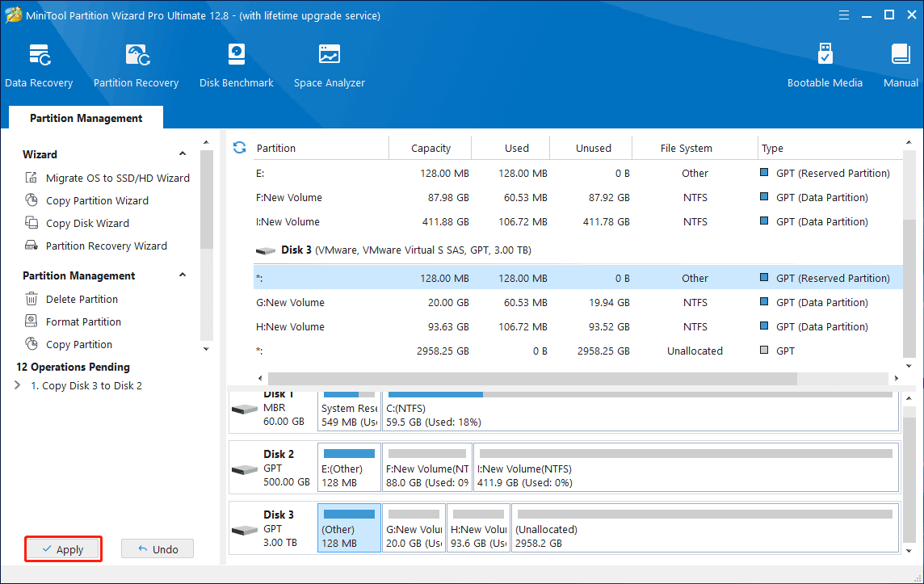The image size is (924, 584).
Task: Select the E:(Other) block on Disk 2
Action: [x=349, y=468]
